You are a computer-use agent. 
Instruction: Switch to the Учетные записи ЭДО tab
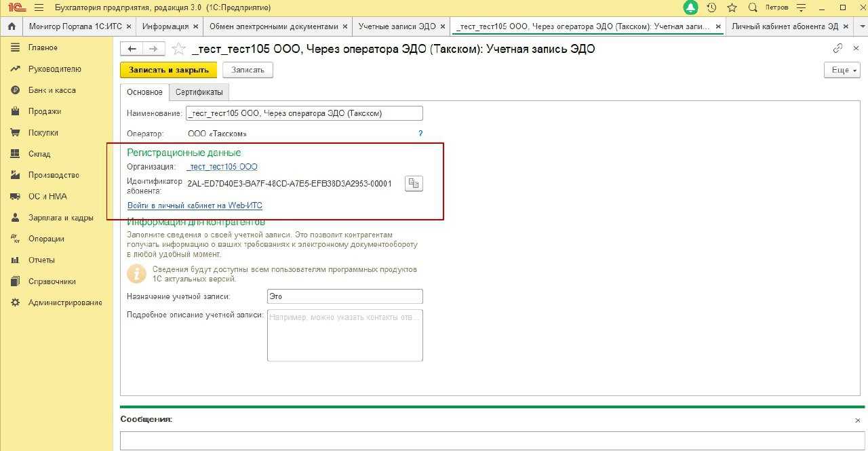coord(397,26)
